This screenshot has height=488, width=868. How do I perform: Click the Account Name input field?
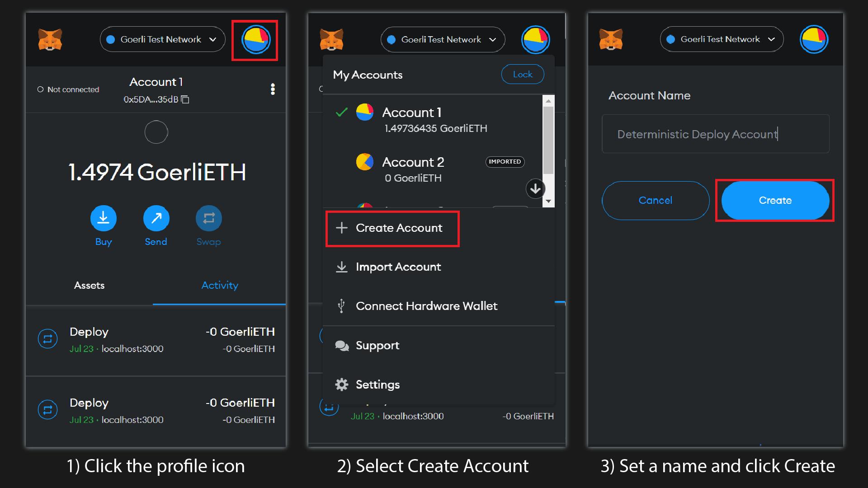coord(715,134)
